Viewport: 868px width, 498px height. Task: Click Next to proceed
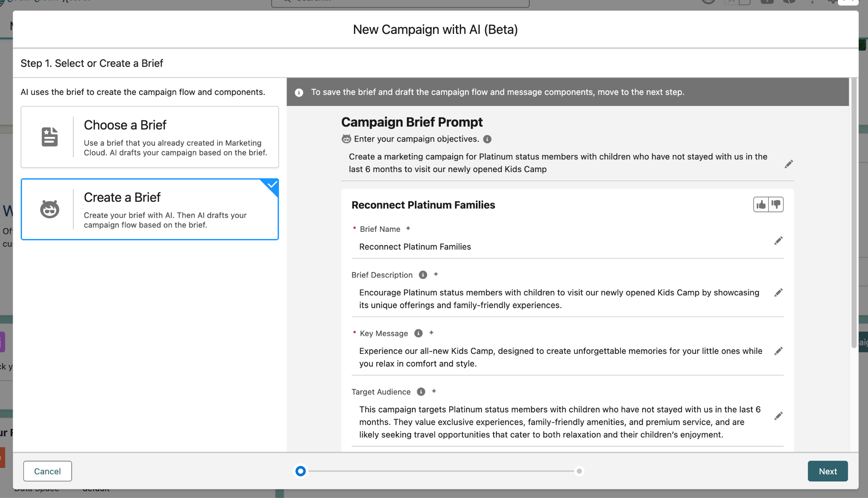point(827,471)
